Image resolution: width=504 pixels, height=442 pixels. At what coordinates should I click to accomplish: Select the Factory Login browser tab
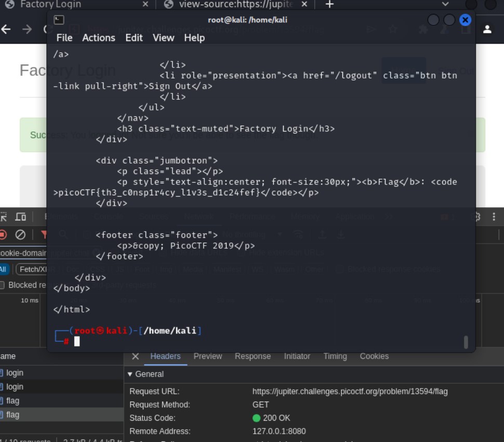pyautogui.click(x=77, y=4)
